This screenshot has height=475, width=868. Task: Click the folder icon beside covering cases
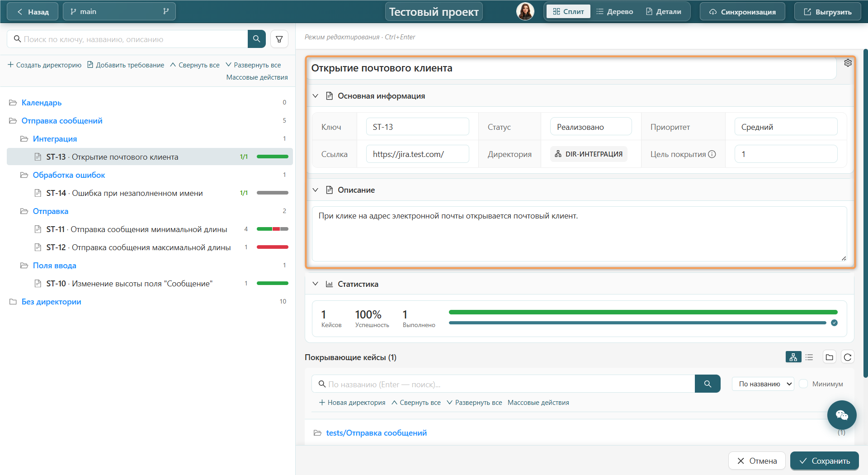pos(829,357)
